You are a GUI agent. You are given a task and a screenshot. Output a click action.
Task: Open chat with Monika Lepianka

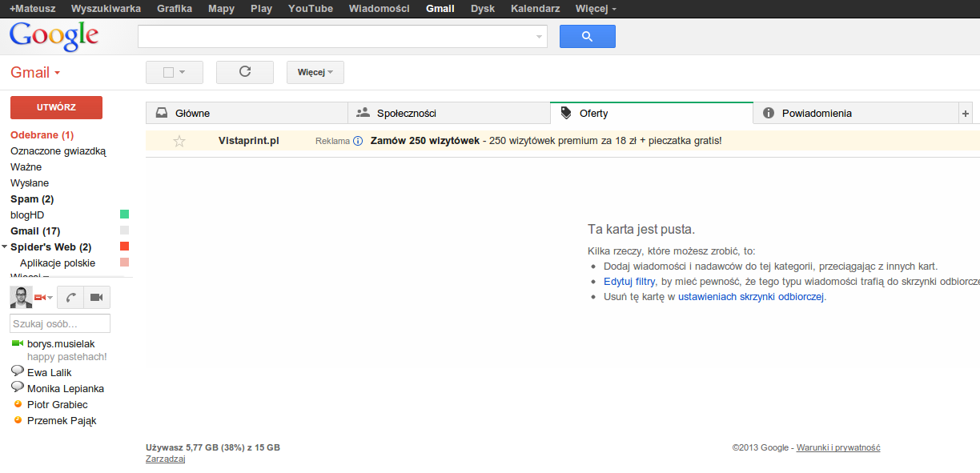click(66, 389)
